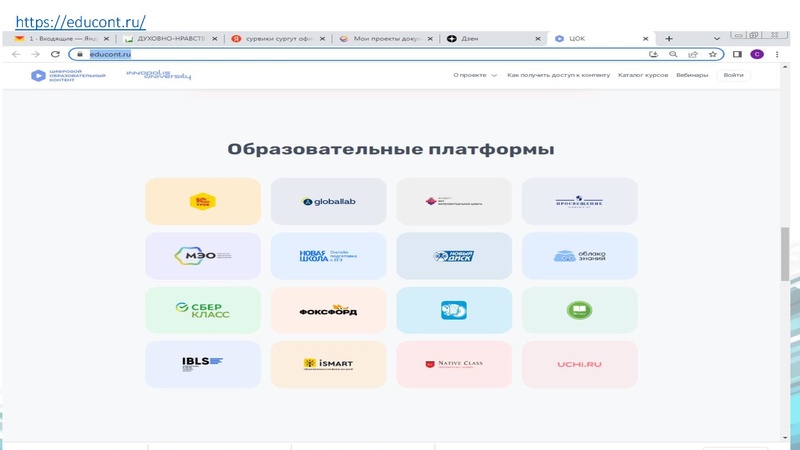Screen dimensions: 800x450
Task: Open the Фоксфорд platform card
Action: (329, 310)
